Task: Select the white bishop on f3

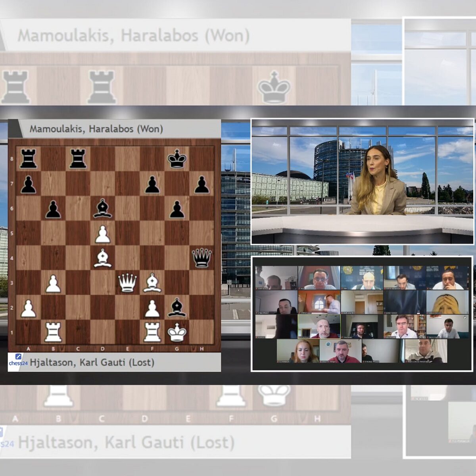Action: pyautogui.click(x=152, y=283)
